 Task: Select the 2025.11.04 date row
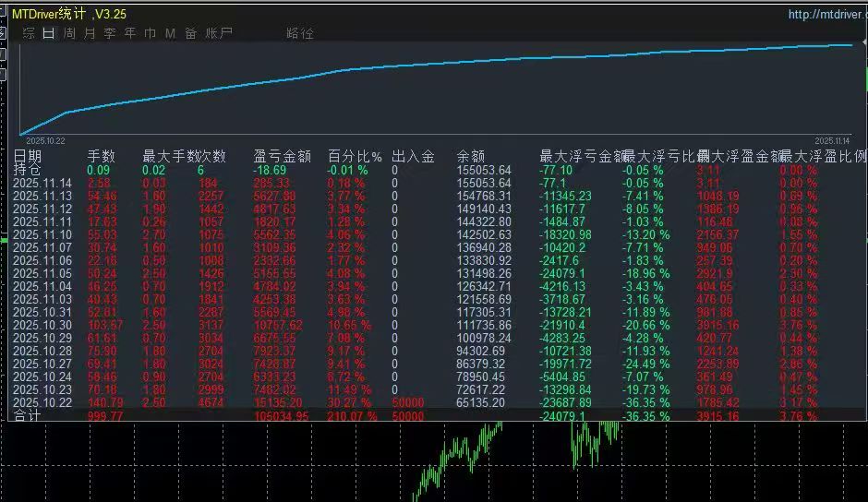(42, 286)
